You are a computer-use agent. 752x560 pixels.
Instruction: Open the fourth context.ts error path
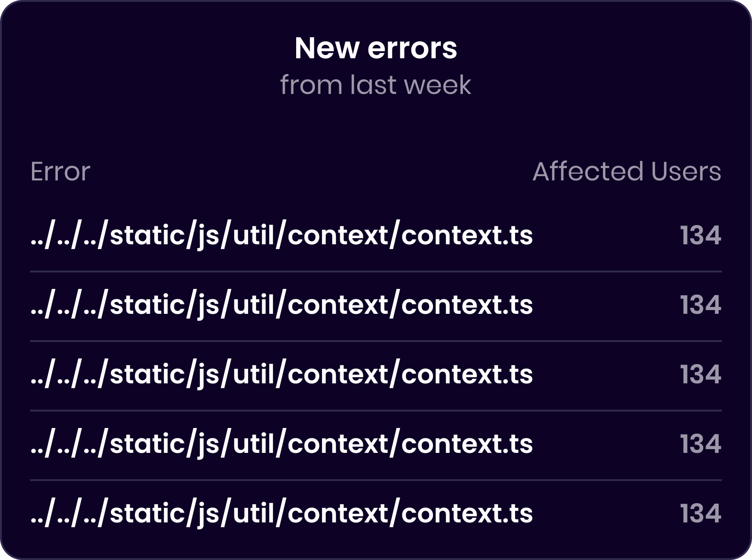tap(281, 444)
